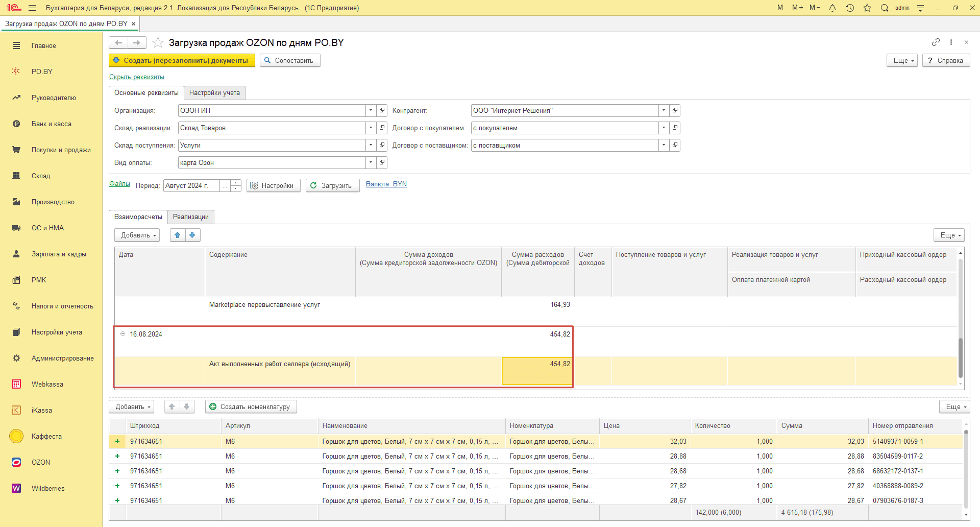Open Контрагент Интернет Решения card
980x527 pixels.
click(675, 110)
